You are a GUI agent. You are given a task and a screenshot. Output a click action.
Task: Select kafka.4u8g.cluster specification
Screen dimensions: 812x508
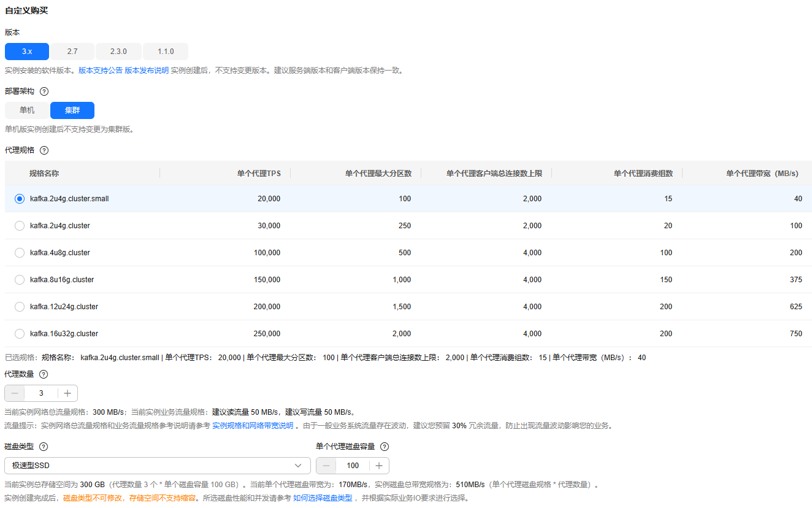[20, 253]
